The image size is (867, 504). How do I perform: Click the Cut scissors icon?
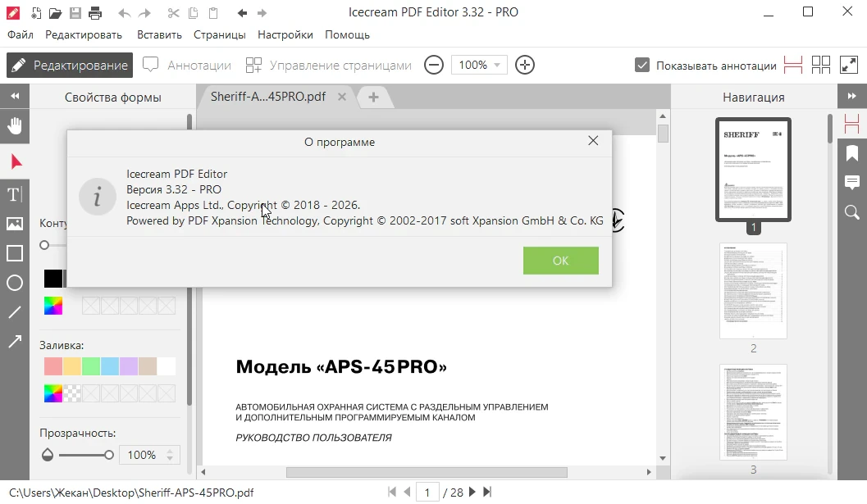(x=174, y=13)
